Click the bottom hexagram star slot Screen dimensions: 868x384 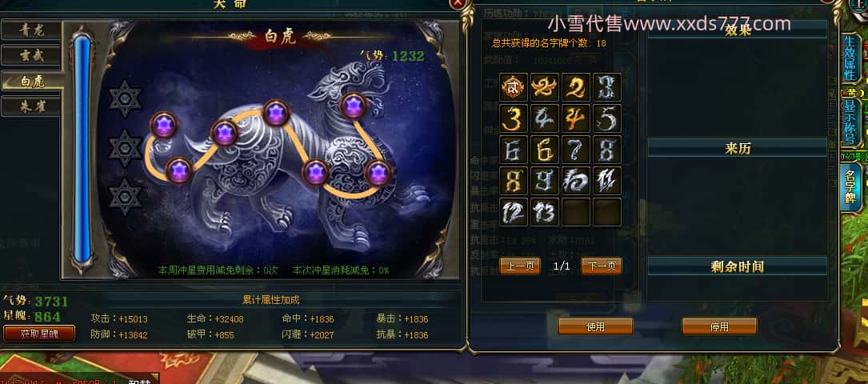pos(126,197)
